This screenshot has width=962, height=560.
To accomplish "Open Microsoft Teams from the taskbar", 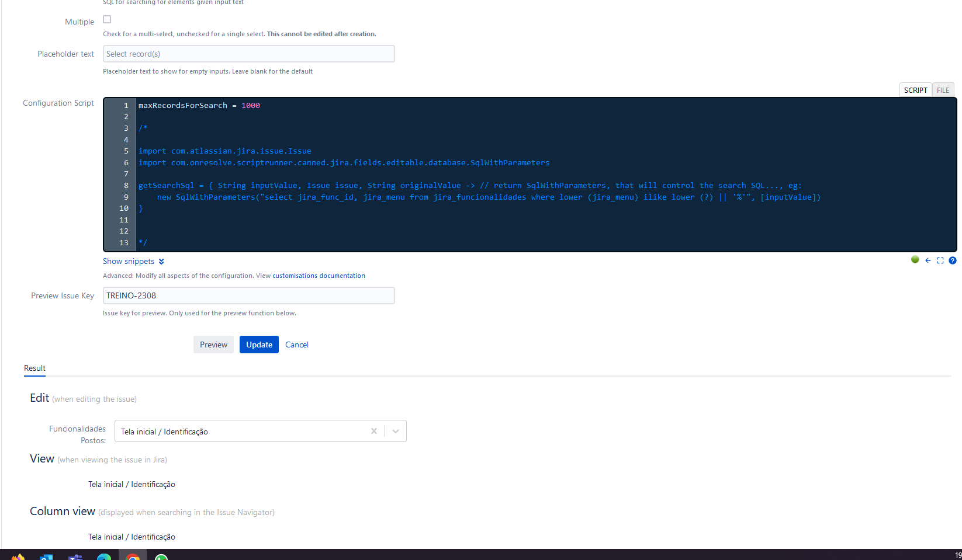I will [75, 556].
